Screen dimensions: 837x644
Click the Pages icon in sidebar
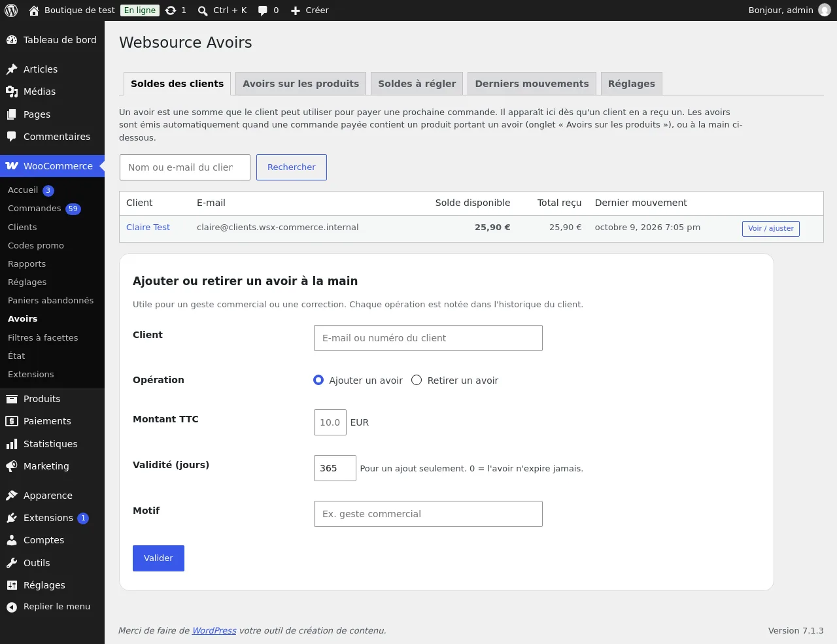coord(12,114)
